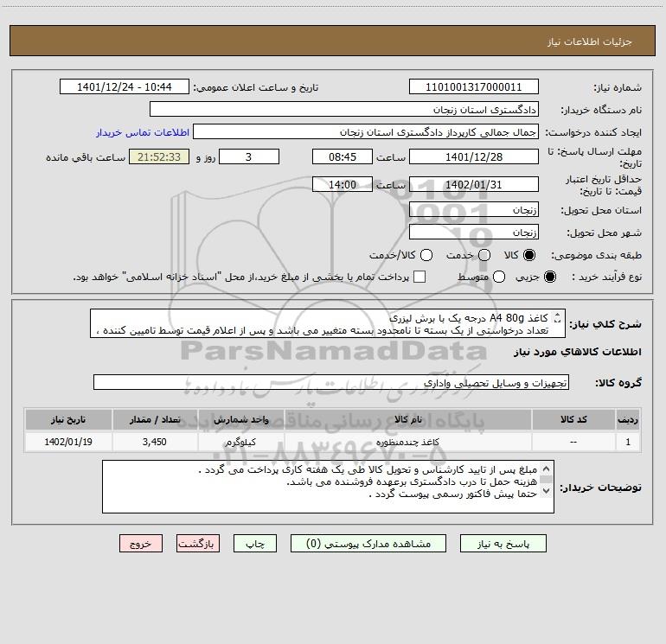
Task: Click the ردیف column header
Action: tap(628, 419)
